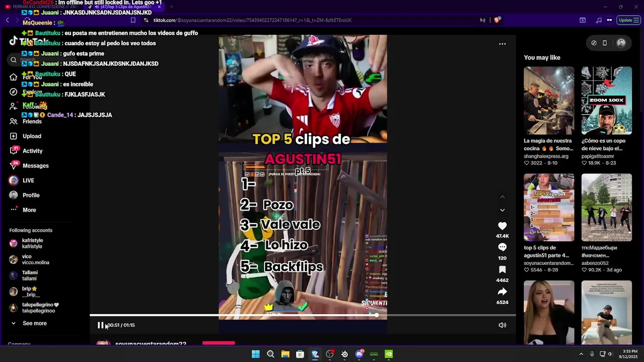Viewport: 644px width, 362px height.
Task: Mute the video with the speaker icon
Action: click(502, 325)
